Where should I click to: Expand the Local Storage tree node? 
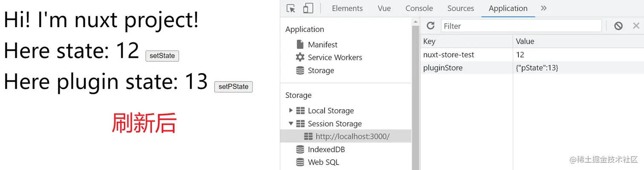click(x=291, y=110)
